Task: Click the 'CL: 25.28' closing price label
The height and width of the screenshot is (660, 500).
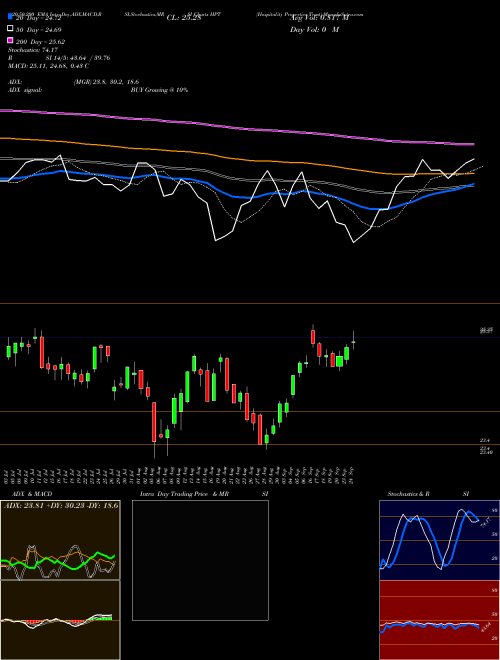Action: pos(184,18)
